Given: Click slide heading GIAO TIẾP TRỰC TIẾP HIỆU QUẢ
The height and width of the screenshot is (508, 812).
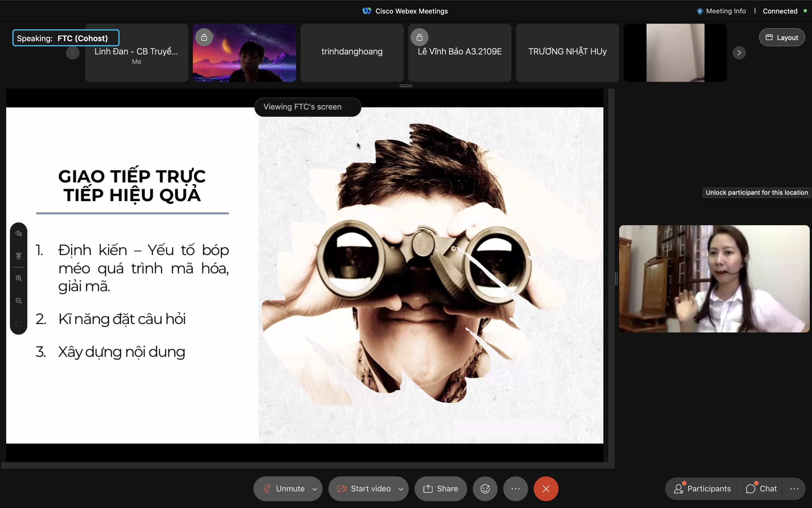Looking at the screenshot, I should pyautogui.click(x=132, y=186).
